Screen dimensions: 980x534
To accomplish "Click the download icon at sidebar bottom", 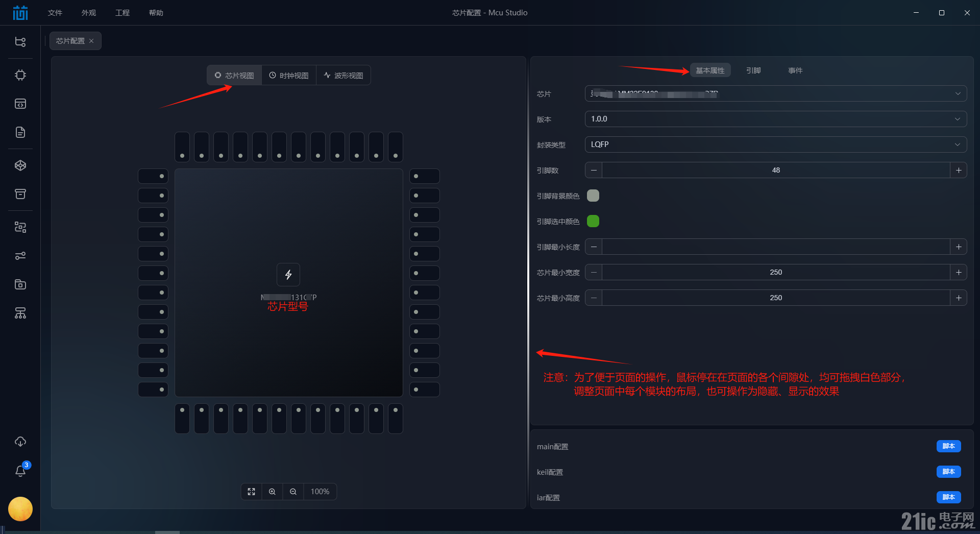I will pyautogui.click(x=20, y=441).
